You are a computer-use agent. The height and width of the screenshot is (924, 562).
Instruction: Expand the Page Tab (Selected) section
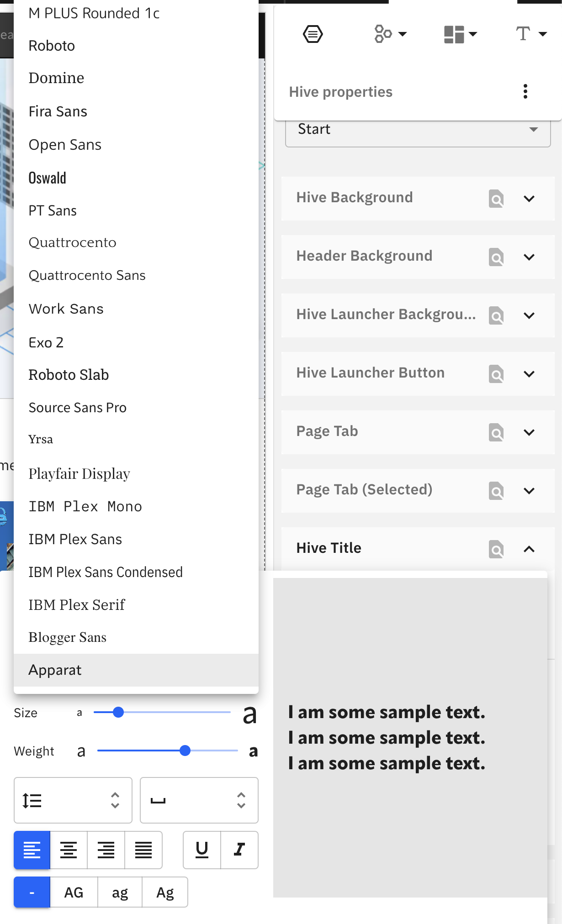529,491
